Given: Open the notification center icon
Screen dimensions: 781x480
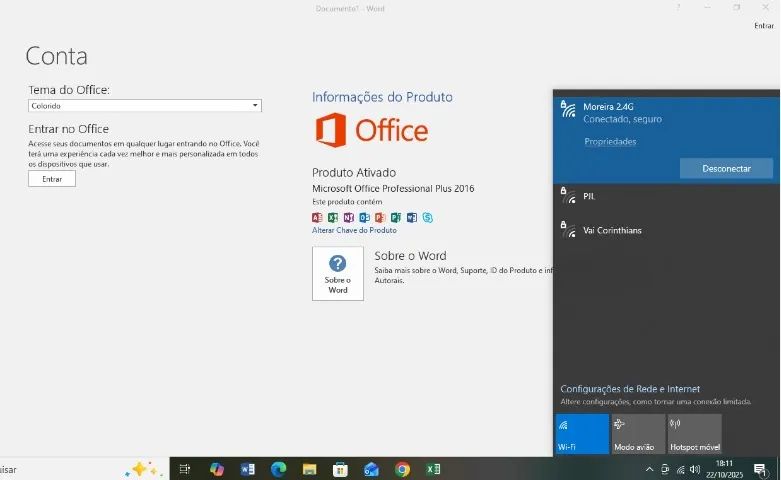Looking at the screenshot, I should (x=760, y=470).
